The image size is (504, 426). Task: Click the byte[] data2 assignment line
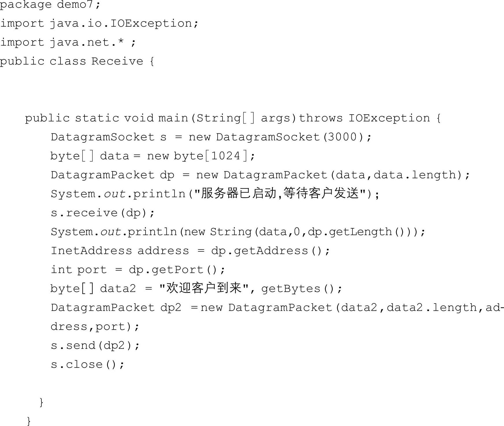[196, 289]
